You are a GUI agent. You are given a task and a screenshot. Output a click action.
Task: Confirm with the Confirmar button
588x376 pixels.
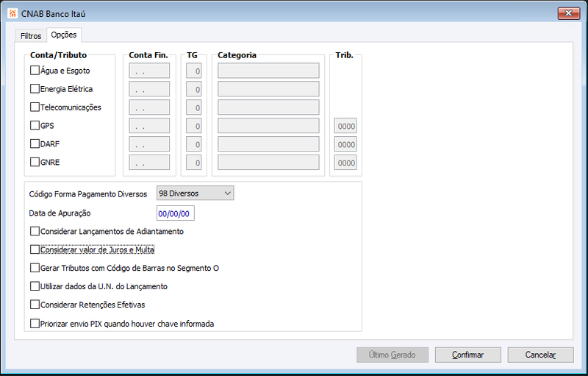point(467,355)
